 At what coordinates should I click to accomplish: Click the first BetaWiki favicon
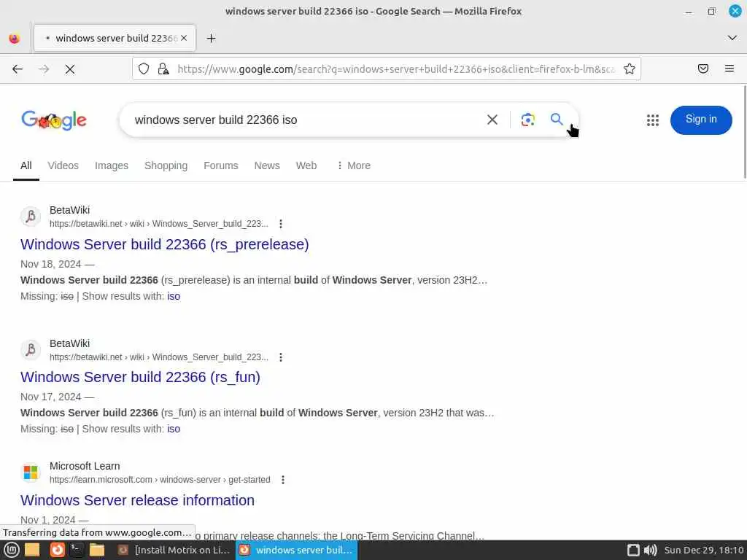[x=31, y=217]
